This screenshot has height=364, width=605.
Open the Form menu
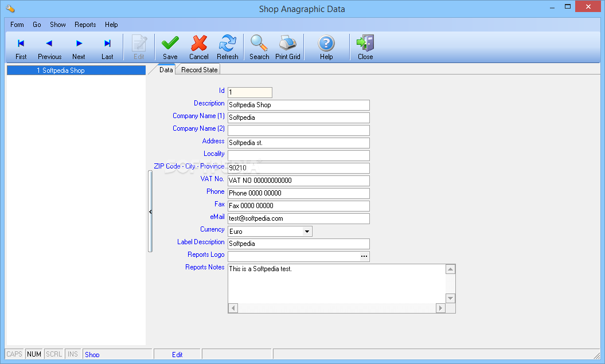tap(17, 25)
